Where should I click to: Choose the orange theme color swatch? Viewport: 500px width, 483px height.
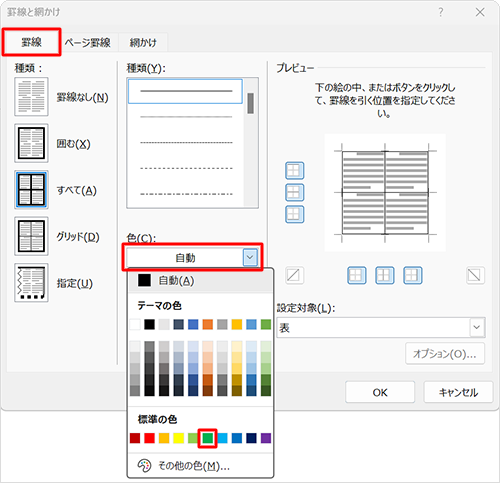pos(208,324)
